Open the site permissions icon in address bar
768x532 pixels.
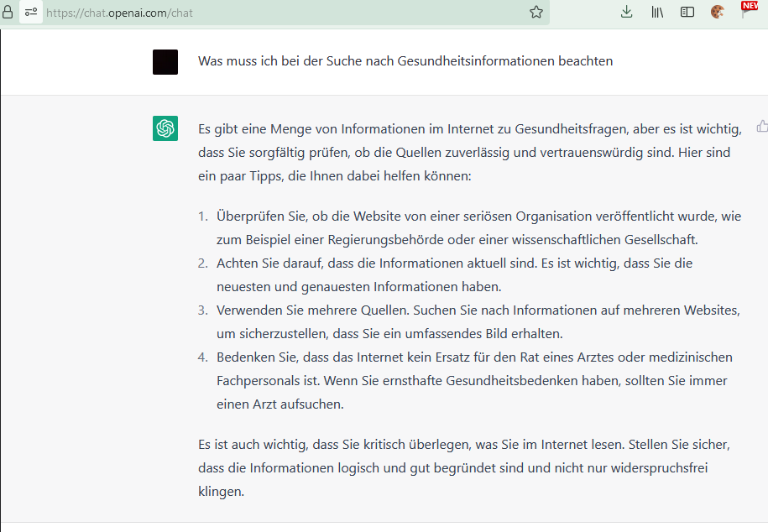[x=31, y=13]
